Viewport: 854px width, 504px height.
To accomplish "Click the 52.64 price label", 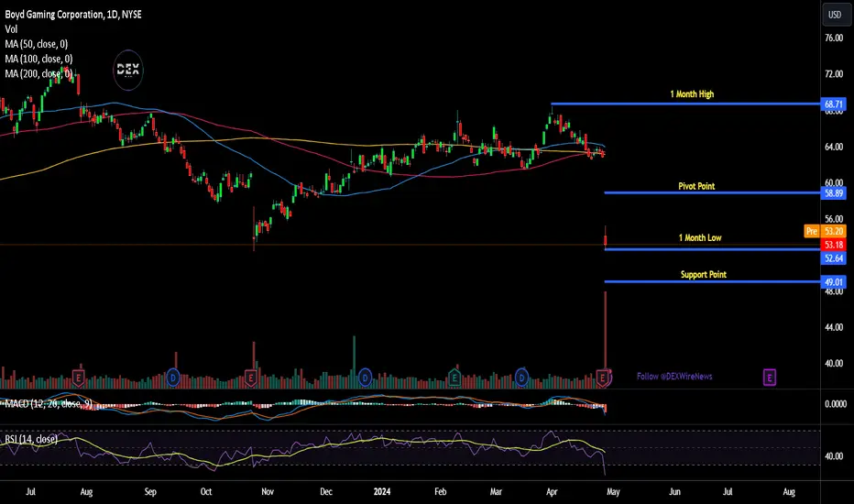I will 833,258.
